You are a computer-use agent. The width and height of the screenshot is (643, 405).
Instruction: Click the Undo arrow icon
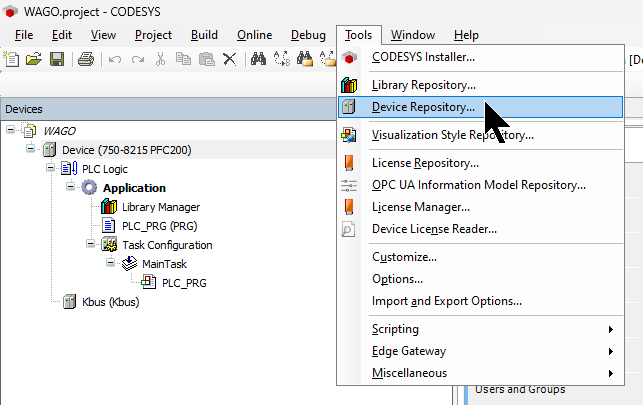point(115,59)
